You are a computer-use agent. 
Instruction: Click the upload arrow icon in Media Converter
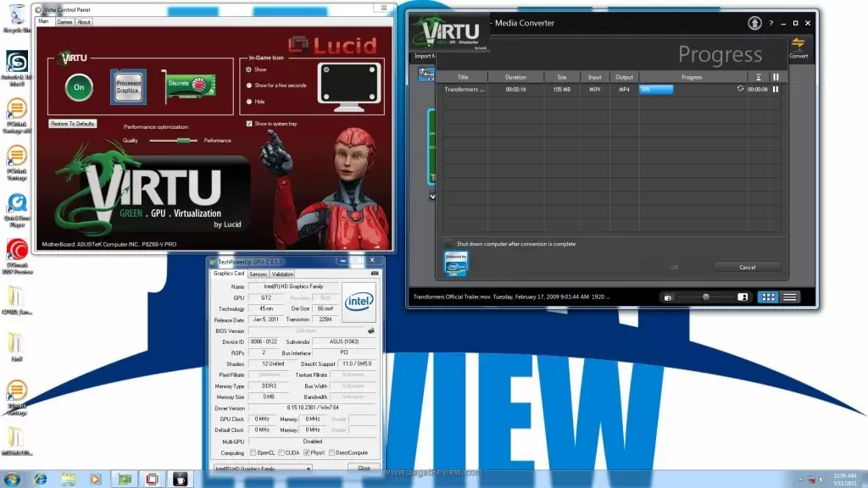pyautogui.click(x=754, y=23)
